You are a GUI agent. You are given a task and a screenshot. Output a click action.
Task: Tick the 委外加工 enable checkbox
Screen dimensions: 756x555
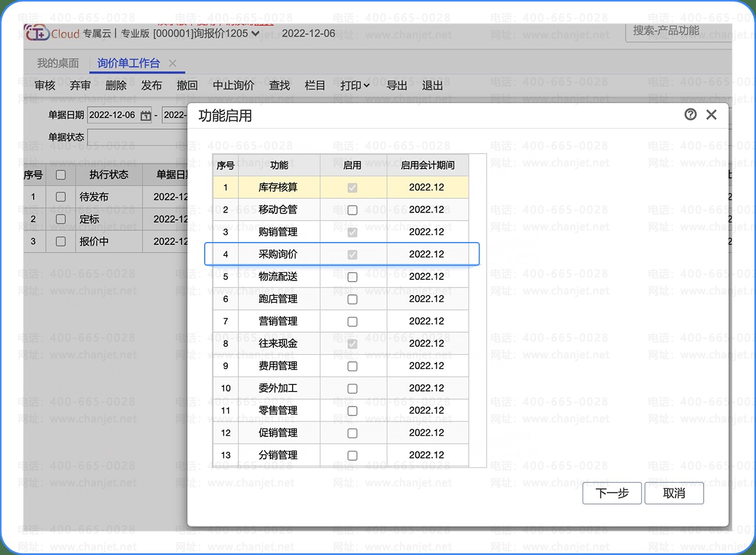click(x=352, y=389)
